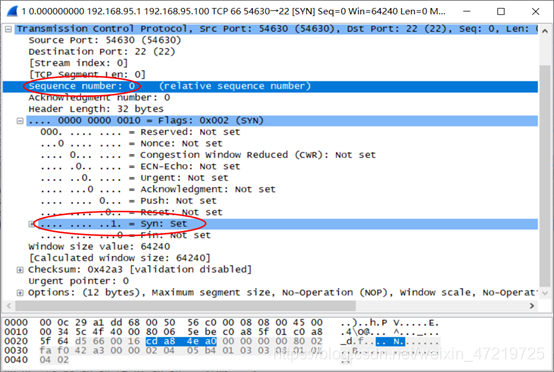Viewport: 554px width, 372px height.
Task: Select the Push: Not set row
Action: click(128, 201)
